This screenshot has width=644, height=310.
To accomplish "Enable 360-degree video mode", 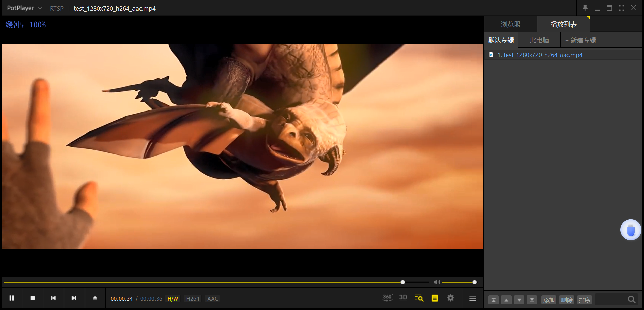I will (387, 298).
